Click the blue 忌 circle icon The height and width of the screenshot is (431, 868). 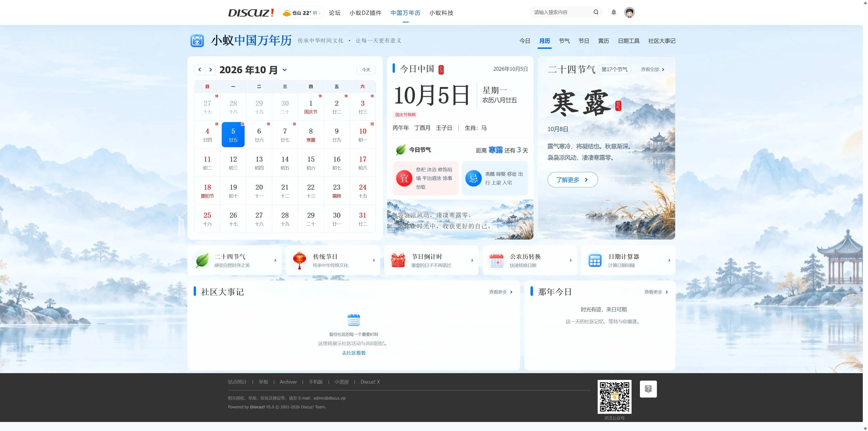pyautogui.click(x=473, y=178)
